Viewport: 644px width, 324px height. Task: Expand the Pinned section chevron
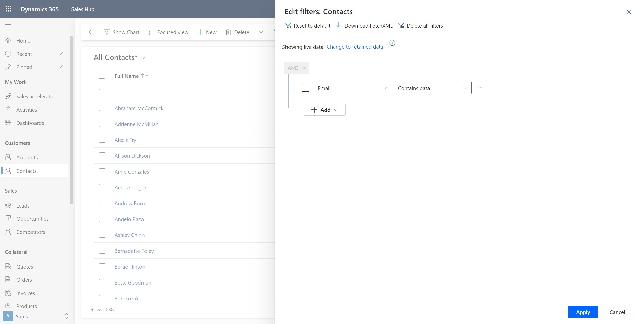(x=60, y=67)
